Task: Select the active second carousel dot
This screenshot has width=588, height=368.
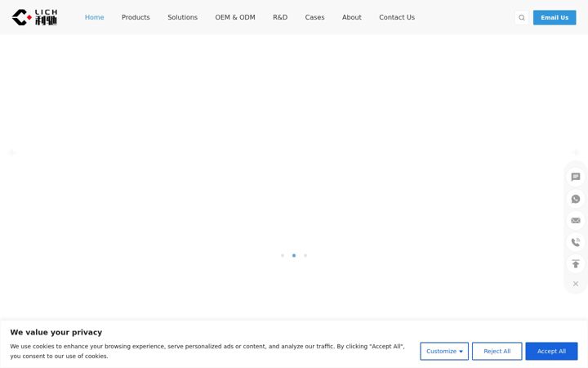Action: (294, 255)
